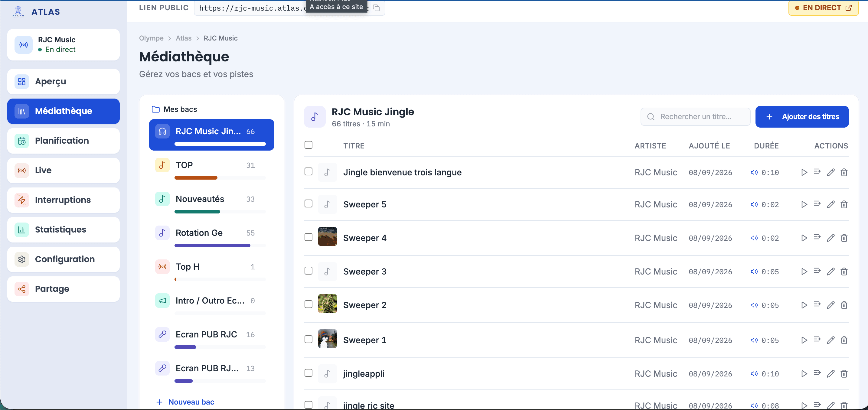Open the Planification menu item
868x410 pixels.
tap(63, 141)
